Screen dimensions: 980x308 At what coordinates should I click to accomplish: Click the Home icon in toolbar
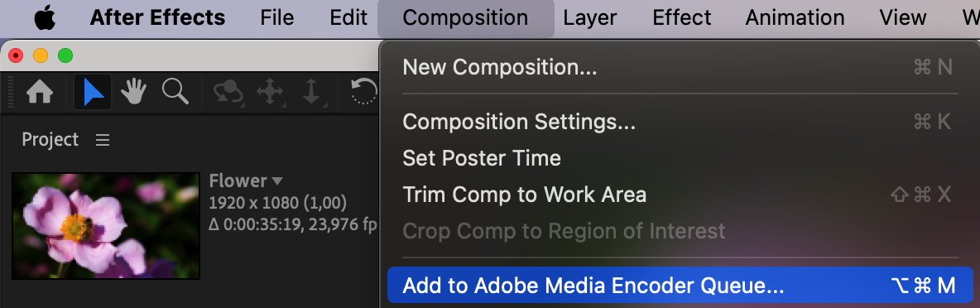(x=40, y=93)
